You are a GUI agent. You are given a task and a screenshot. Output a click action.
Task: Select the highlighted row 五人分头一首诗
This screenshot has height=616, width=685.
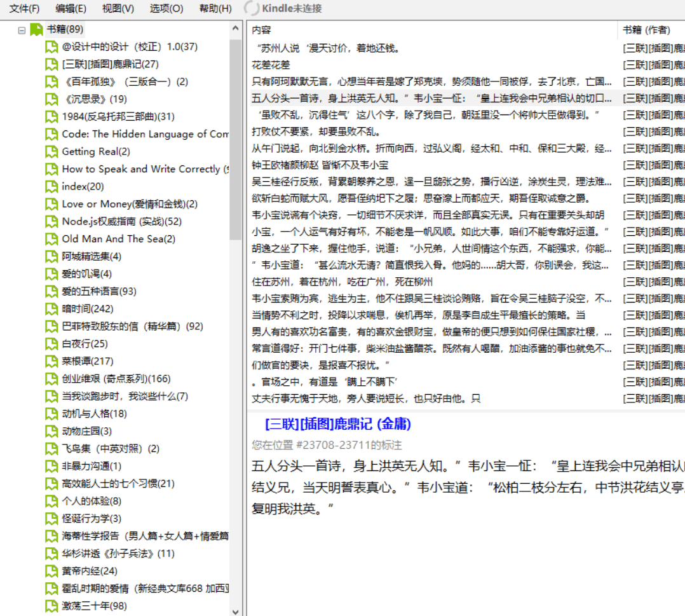point(431,99)
